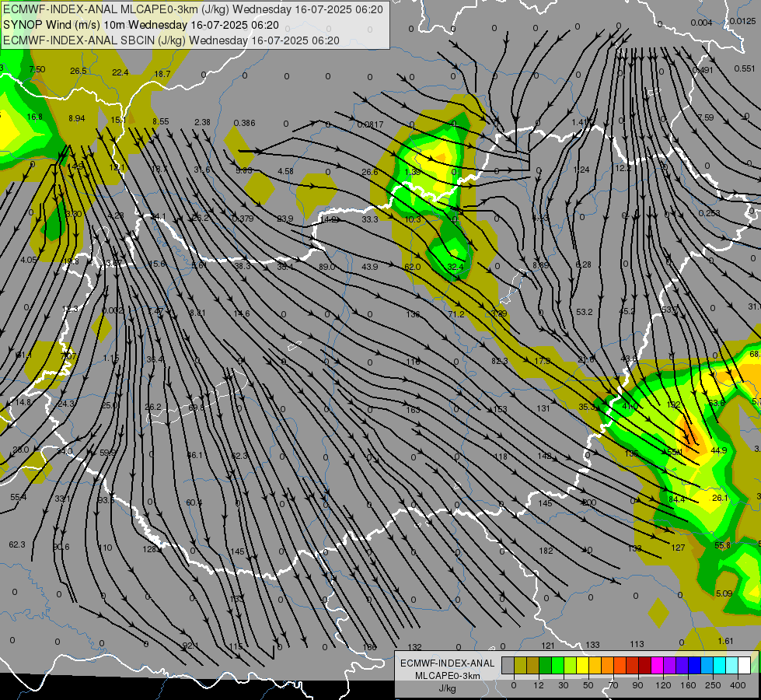Click the legend scale label 250

point(713,685)
